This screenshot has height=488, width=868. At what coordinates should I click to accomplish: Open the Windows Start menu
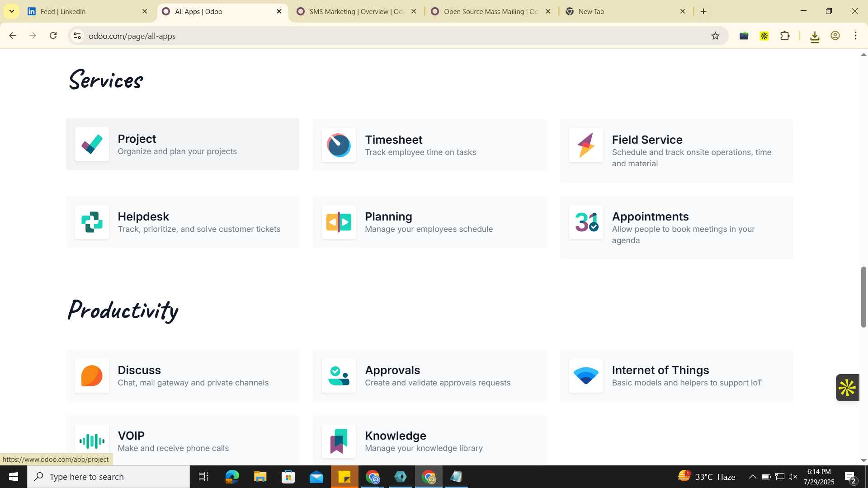point(14,477)
